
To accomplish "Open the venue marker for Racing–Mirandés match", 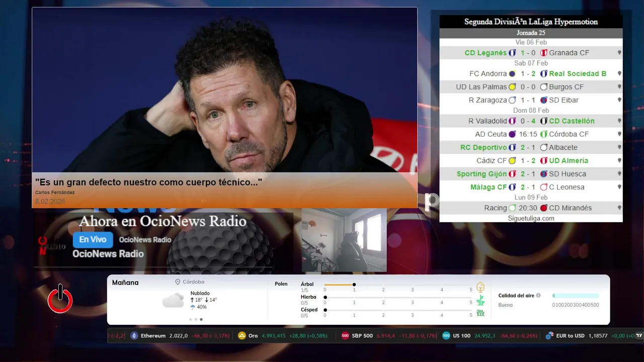I will [619, 208].
